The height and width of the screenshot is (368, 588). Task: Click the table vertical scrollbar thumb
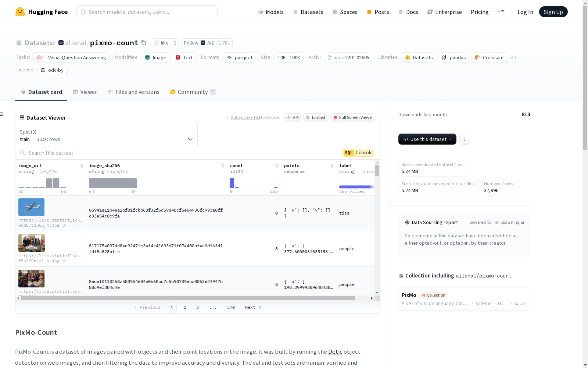(377, 171)
